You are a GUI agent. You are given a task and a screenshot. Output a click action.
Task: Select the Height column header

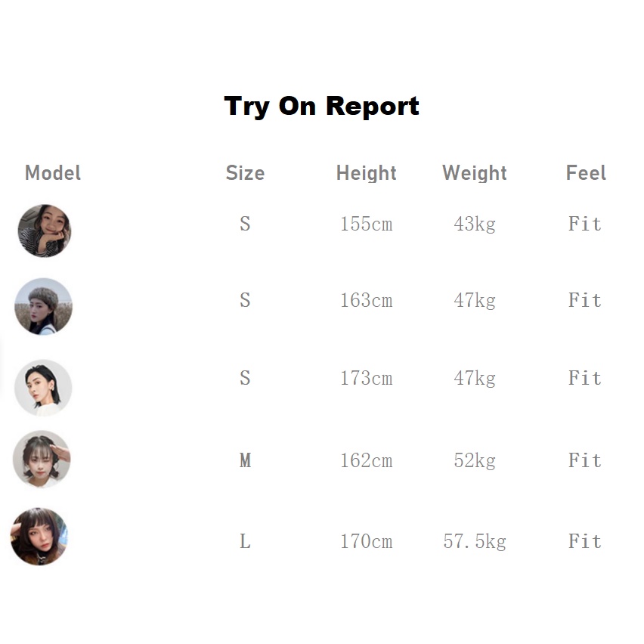(367, 173)
